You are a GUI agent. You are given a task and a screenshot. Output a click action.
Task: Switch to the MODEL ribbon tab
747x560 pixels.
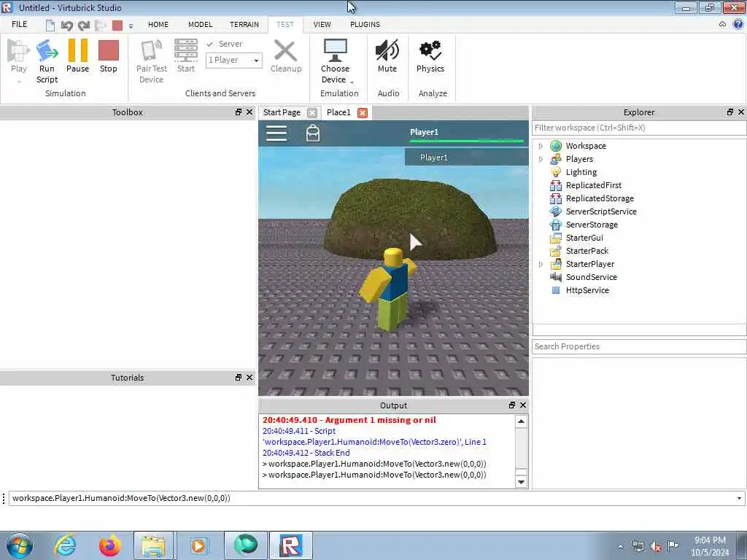(x=200, y=24)
